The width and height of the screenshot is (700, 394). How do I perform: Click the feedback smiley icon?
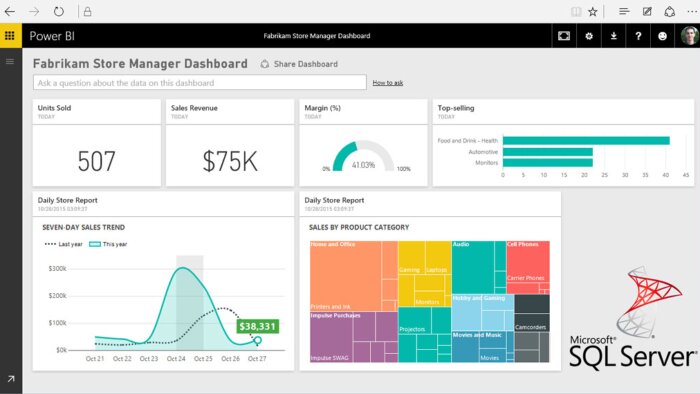(x=662, y=36)
